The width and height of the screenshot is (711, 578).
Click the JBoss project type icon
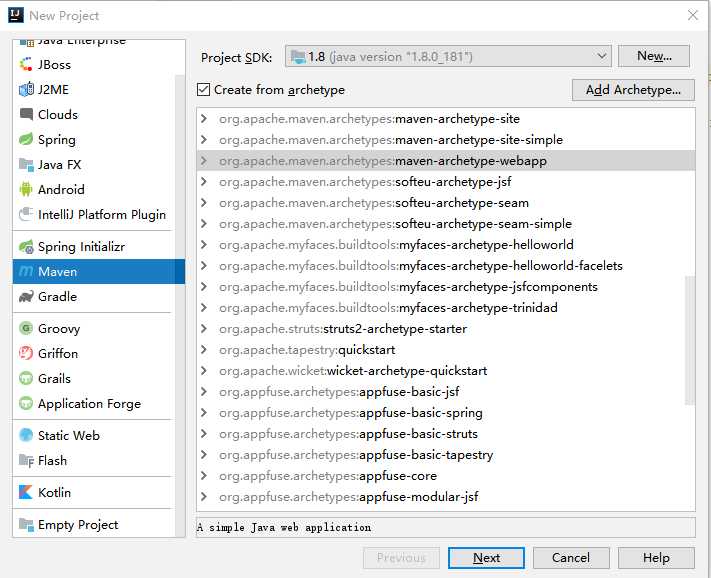click(26, 64)
